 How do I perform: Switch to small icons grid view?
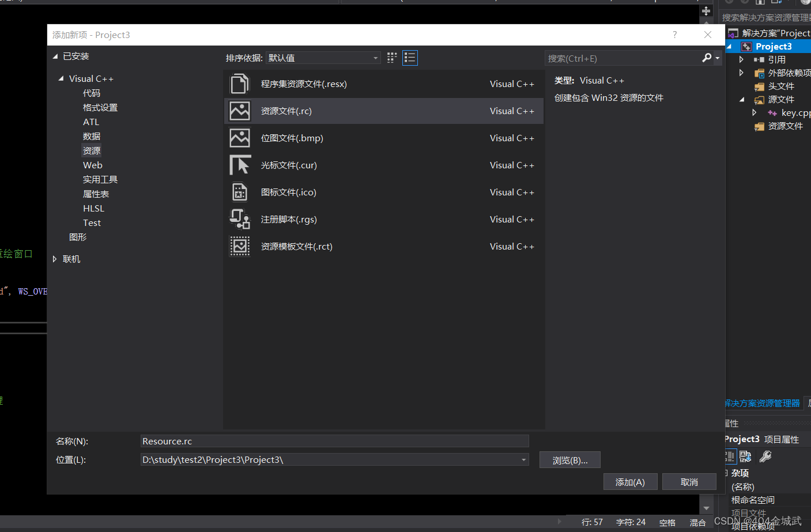[x=392, y=58]
